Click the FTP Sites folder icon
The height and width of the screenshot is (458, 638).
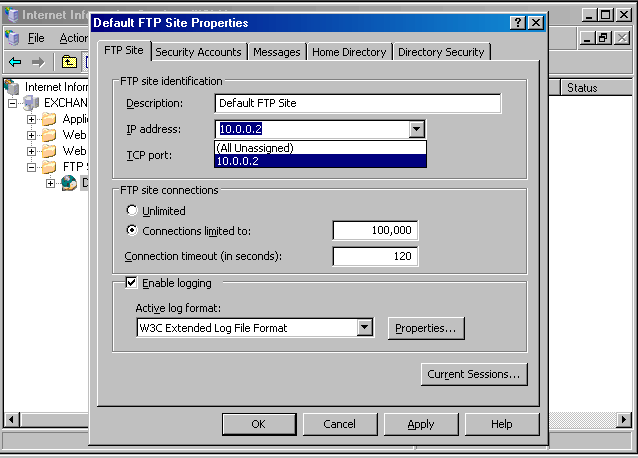[49, 167]
